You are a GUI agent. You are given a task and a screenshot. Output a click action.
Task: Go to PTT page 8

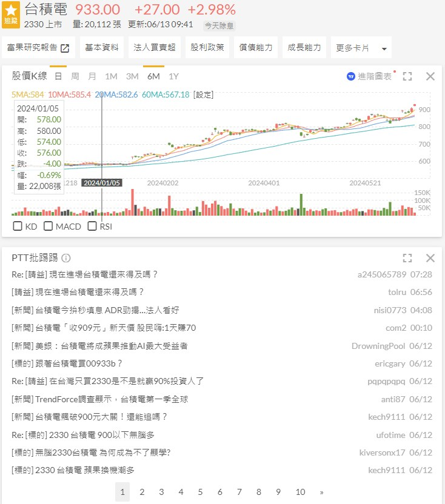(259, 492)
